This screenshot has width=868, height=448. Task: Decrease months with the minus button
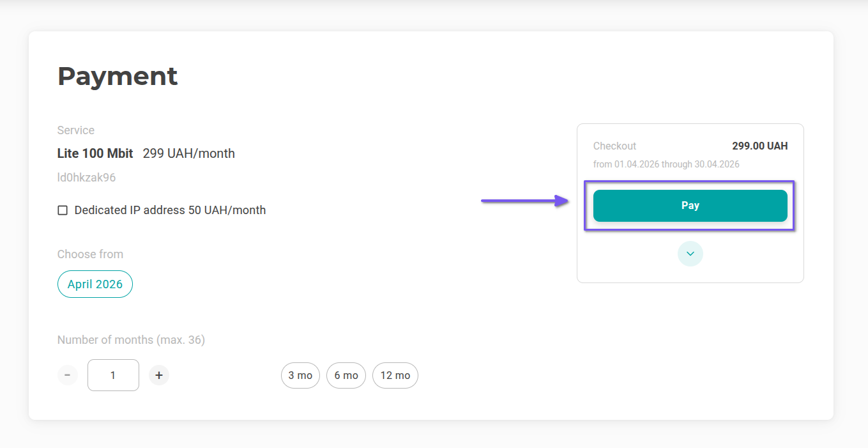pyautogui.click(x=67, y=375)
